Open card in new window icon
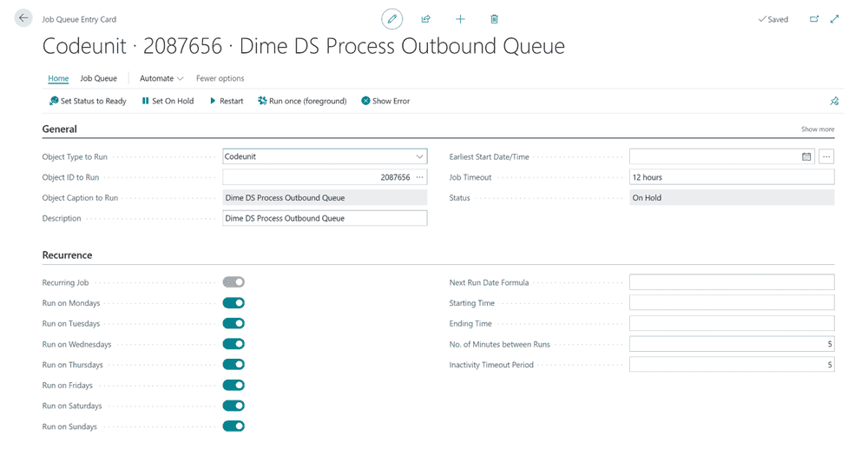 [x=814, y=19]
